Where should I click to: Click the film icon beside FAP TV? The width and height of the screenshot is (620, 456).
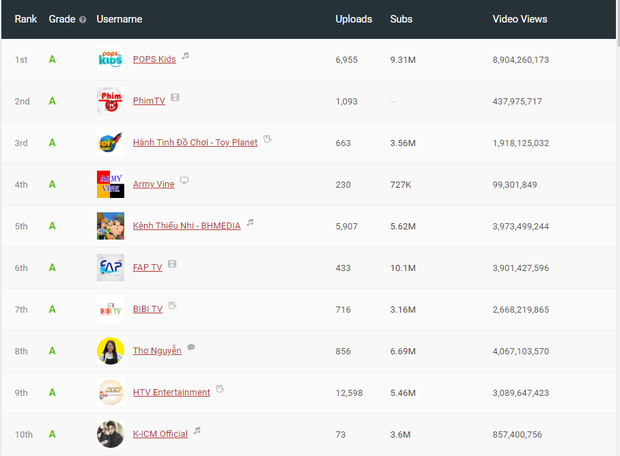(172, 264)
